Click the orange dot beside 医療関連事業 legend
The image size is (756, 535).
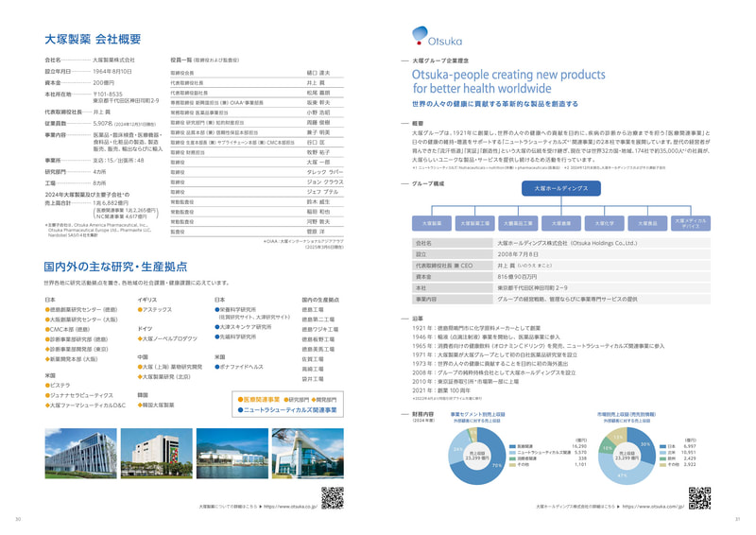click(241, 400)
